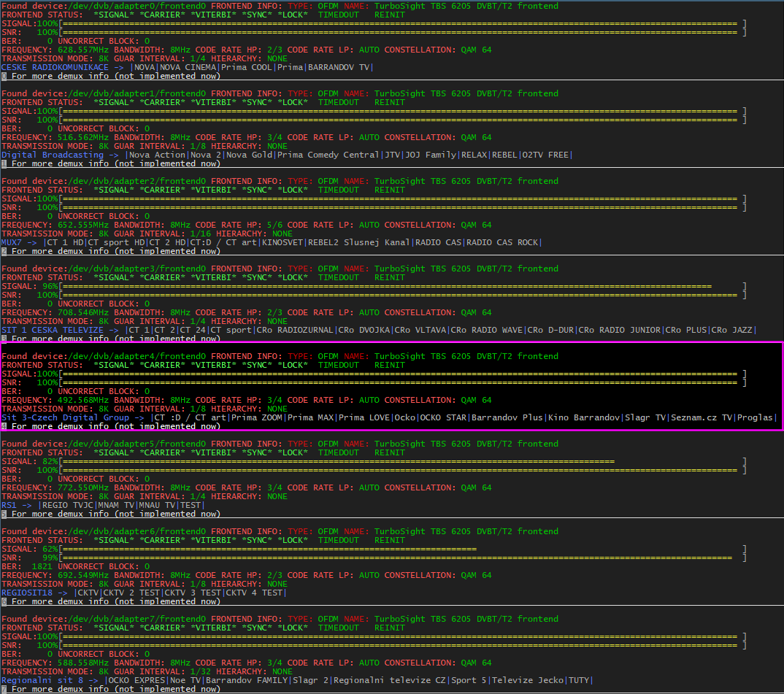Click the Prima COOL channel
The image size is (784, 694).
[x=247, y=67]
